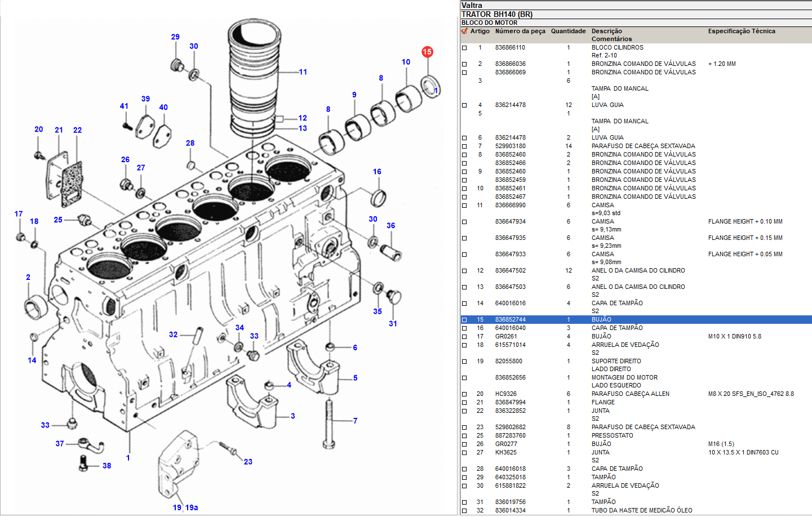Select callout 23 in the diagram

pyautogui.click(x=248, y=462)
